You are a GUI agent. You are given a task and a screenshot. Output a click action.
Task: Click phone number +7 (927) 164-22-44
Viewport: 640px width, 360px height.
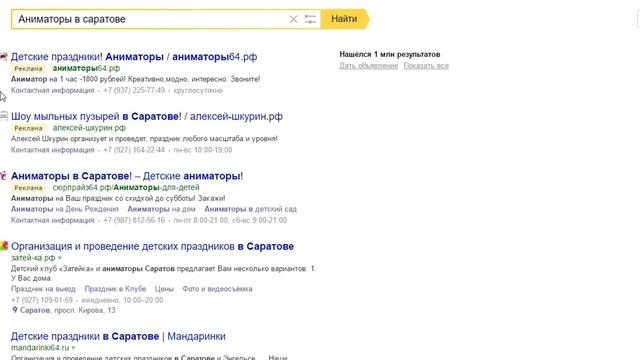point(134,150)
